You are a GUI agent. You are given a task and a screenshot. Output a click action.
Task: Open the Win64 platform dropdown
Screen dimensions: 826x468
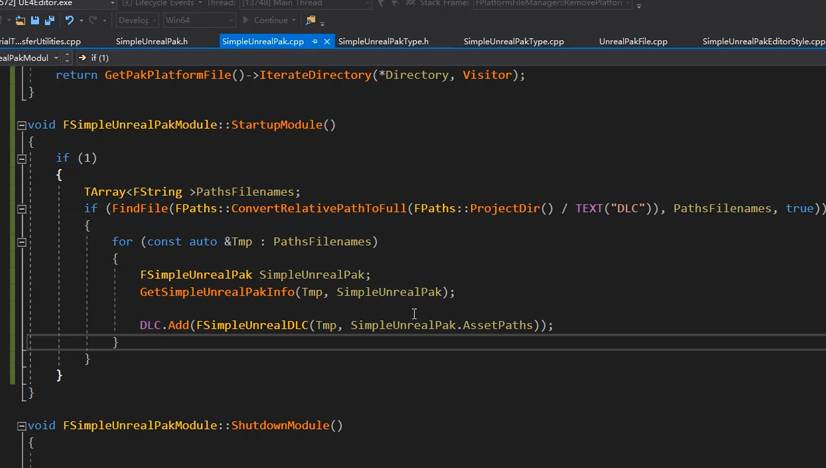[x=198, y=20]
